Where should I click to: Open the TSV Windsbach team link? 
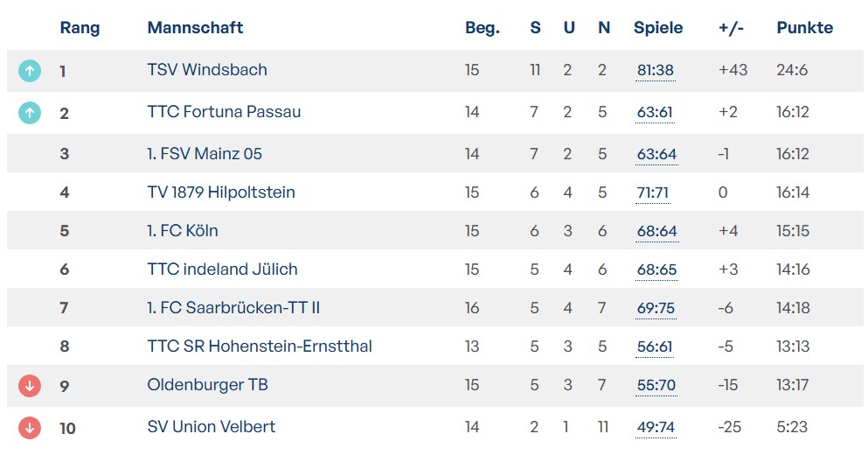(x=207, y=70)
